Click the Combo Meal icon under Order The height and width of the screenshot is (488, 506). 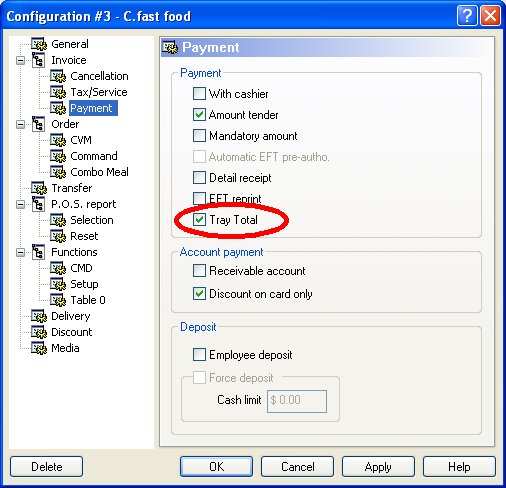click(x=58, y=172)
